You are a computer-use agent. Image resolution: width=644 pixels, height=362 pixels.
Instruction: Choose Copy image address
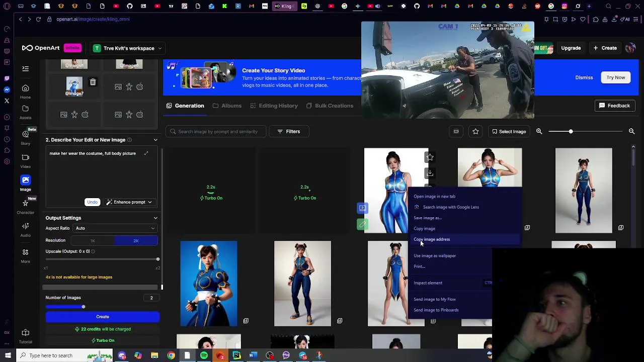(x=432, y=239)
